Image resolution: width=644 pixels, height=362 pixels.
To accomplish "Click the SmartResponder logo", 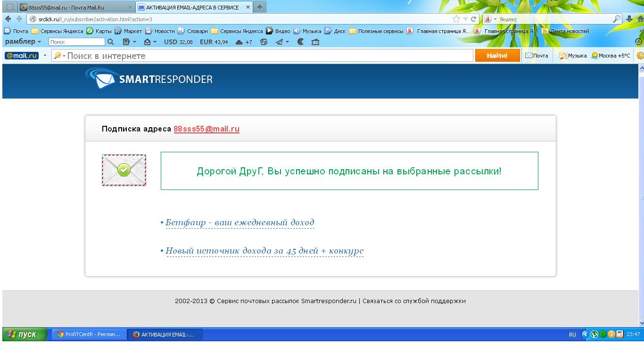I will coord(149,79).
